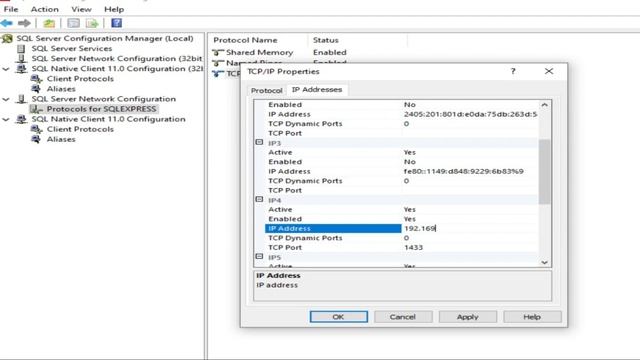Click the IP3 Enabled value No
Viewport: 640px width, 360px height.
(409, 162)
